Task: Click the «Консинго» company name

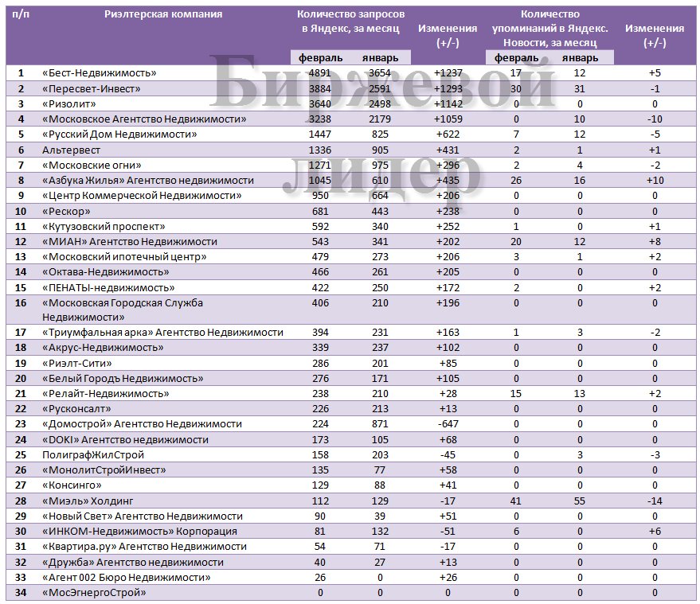Action: tap(72, 485)
